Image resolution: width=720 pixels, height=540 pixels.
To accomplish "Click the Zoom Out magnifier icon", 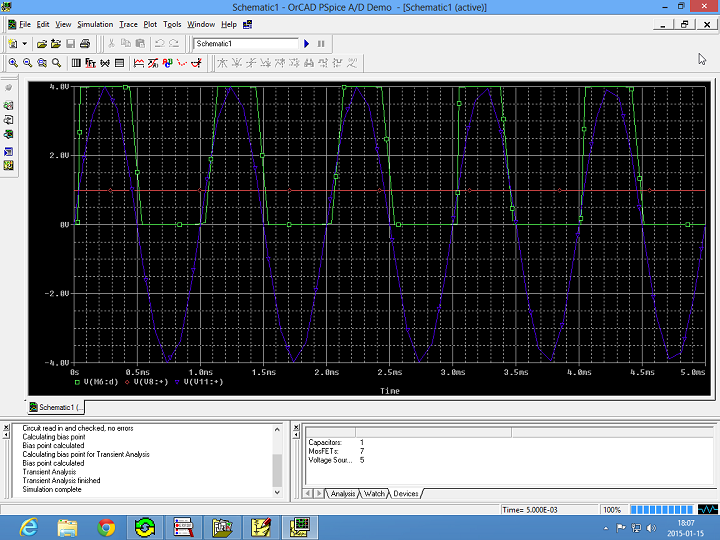I will [x=26, y=63].
